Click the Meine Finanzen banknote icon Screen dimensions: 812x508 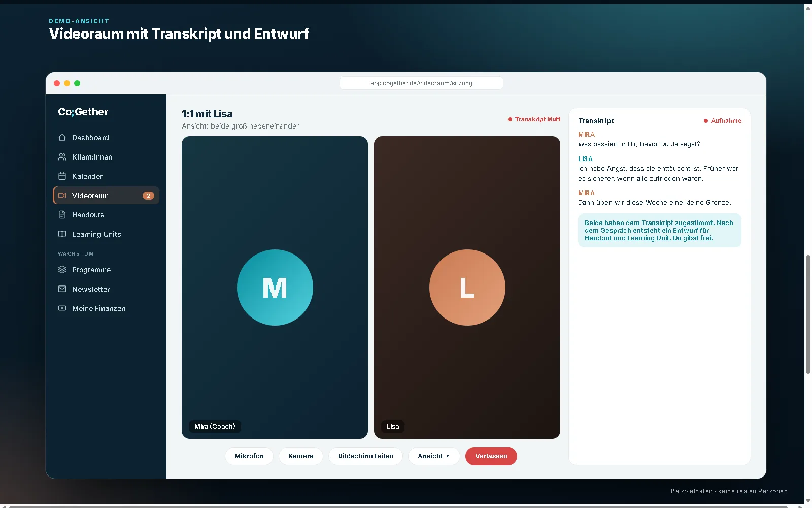[x=62, y=308]
